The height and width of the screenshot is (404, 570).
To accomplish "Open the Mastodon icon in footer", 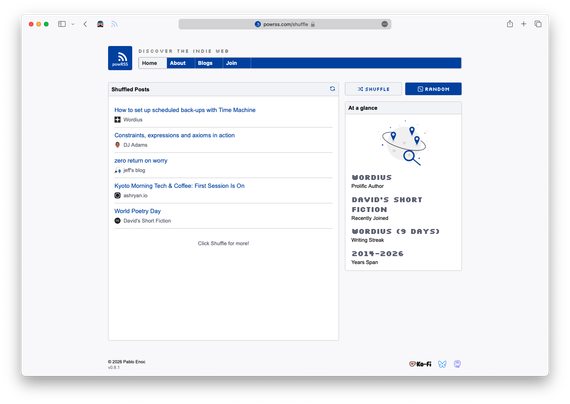I will click(457, 364).
